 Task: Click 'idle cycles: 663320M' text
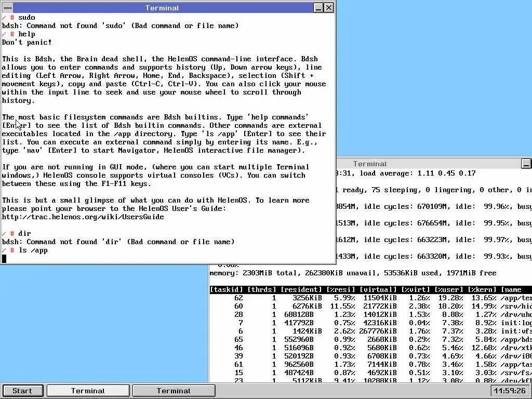pyautogui.click(x=405, y=256)
